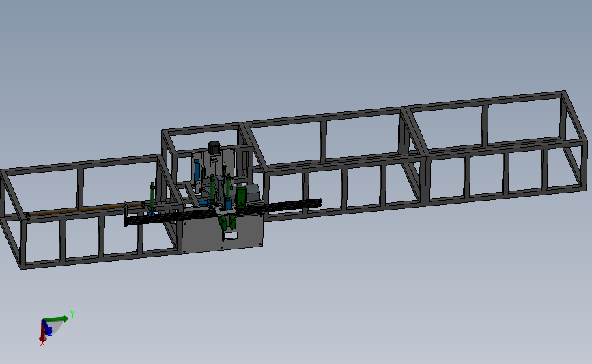The image size is (592, 364).
Task: Click the red X axis arrow of triad
Action: [42, 333]
